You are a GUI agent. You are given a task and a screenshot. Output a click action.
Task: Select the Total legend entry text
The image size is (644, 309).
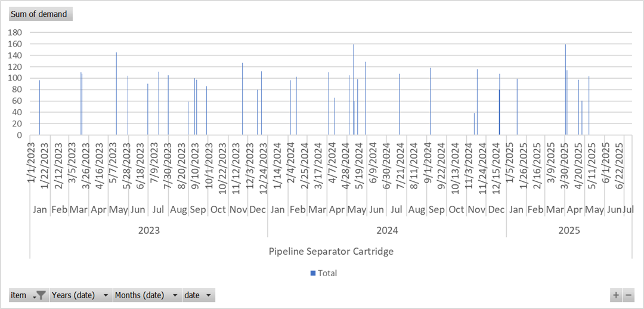coord(327,273)
